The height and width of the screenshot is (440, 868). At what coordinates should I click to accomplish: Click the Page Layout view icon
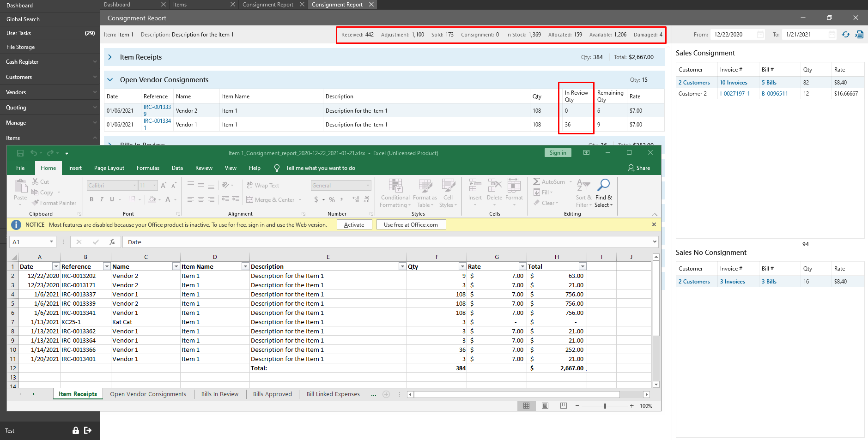click(x=545, y=406)
